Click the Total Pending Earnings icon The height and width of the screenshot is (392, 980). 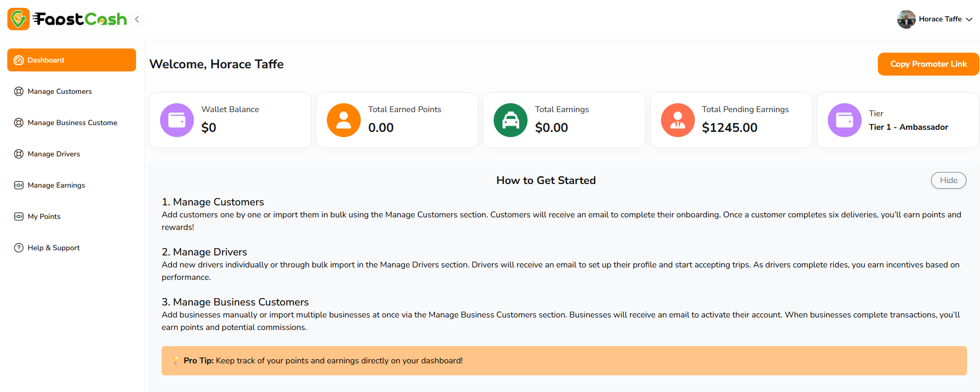coord(678,120)
